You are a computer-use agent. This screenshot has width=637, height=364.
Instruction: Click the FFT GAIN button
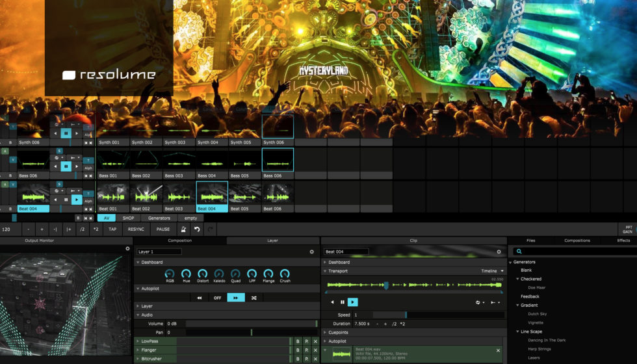tap(628, 229)
